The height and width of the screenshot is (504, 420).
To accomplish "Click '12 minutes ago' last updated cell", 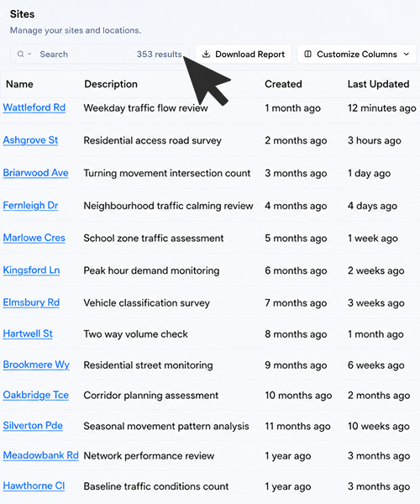I will 381,108.
